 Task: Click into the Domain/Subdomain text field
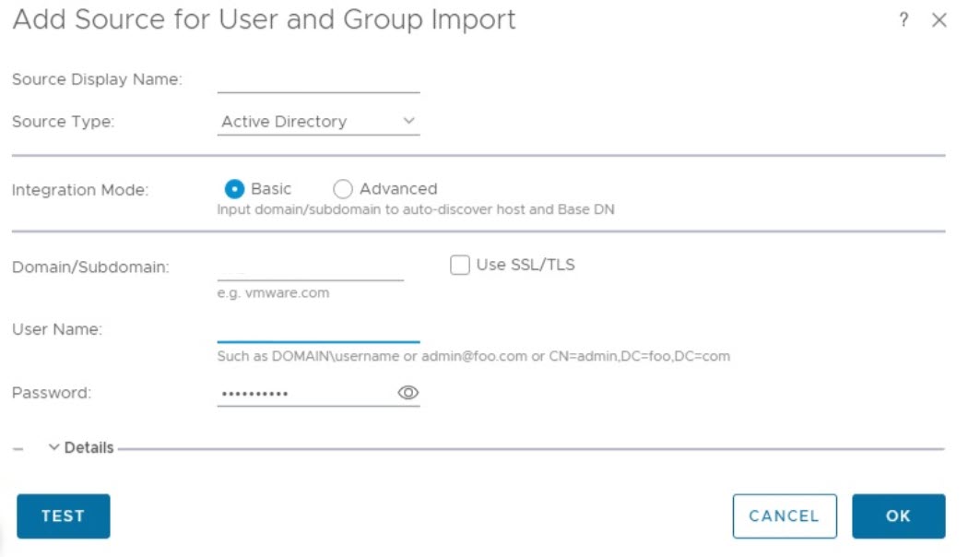pyautogui.click(x=310, y=267)
